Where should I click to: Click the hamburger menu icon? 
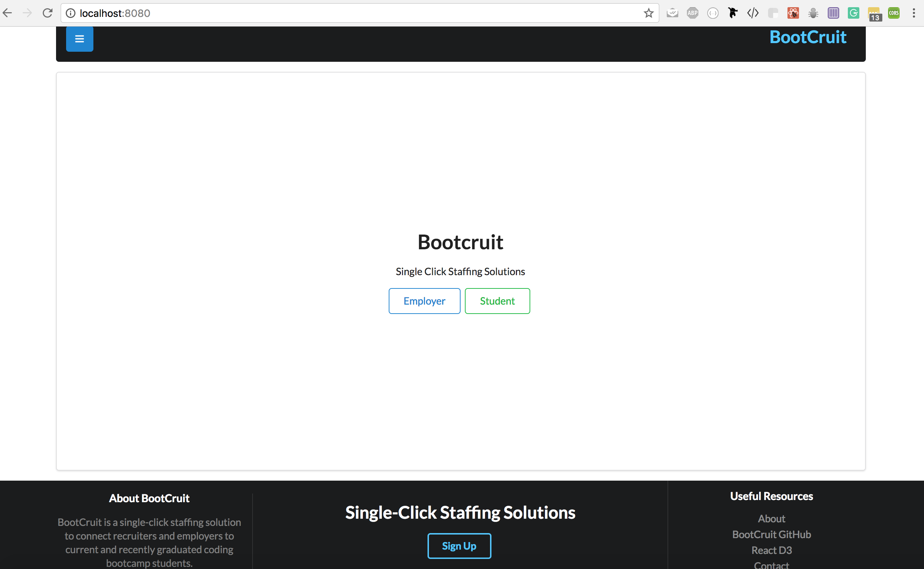pyautogui.click(x=79, y=39)
